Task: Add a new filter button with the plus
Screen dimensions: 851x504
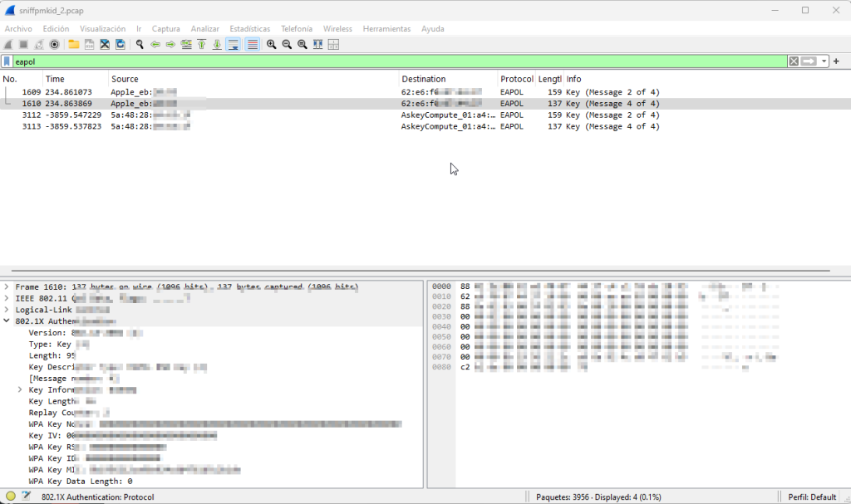Action: (x=836, y=61)
